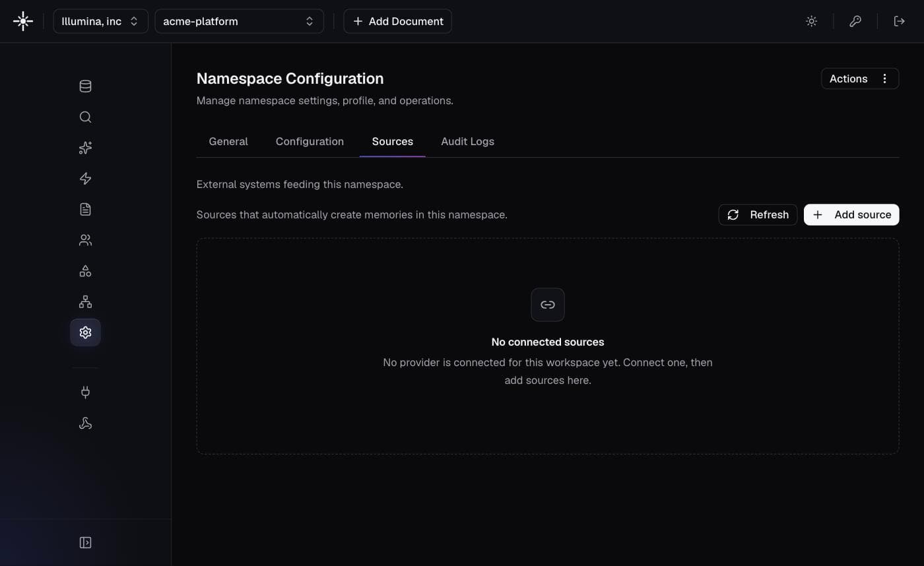This screenshot has height=566, width=924.
Task: Click 'Manage namespace settings, profile, and operations.' text
Action: click(x=325, y=101)
